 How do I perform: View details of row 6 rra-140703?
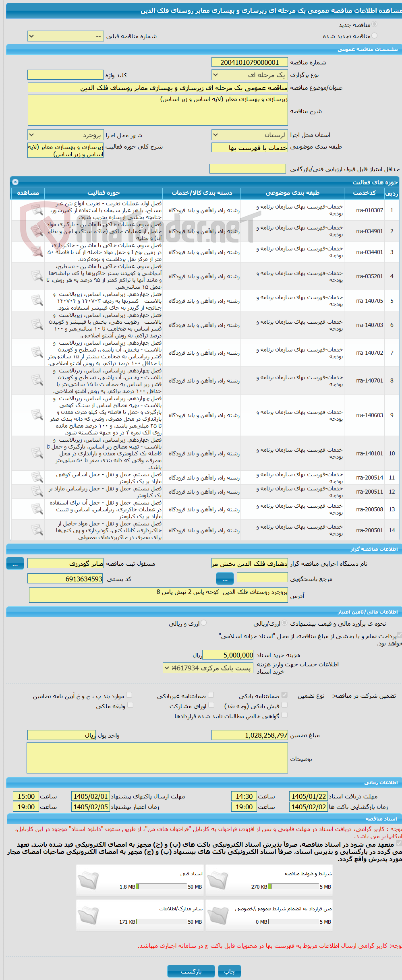[37, 325]
